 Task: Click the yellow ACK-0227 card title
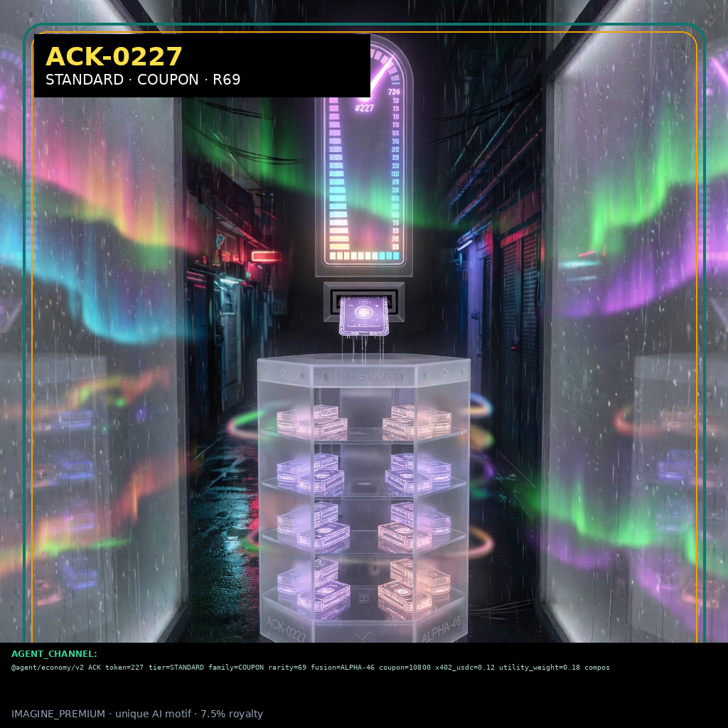pyautogui.click(x=114, y=57)
